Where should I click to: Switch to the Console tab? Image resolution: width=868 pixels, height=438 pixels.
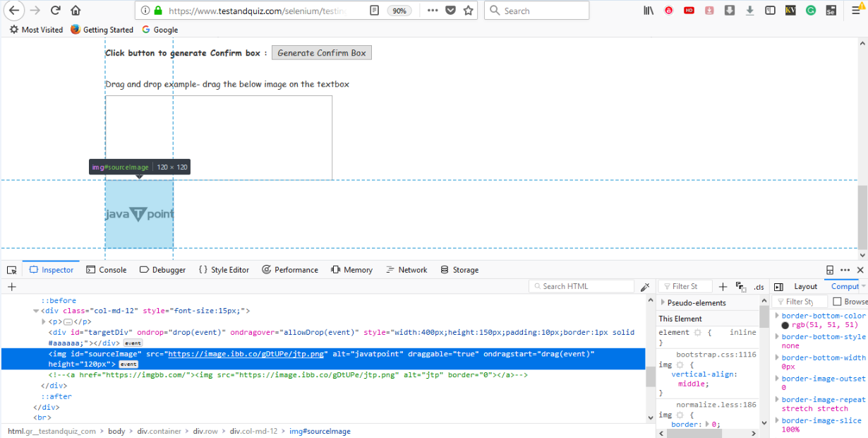coord(107,270)
